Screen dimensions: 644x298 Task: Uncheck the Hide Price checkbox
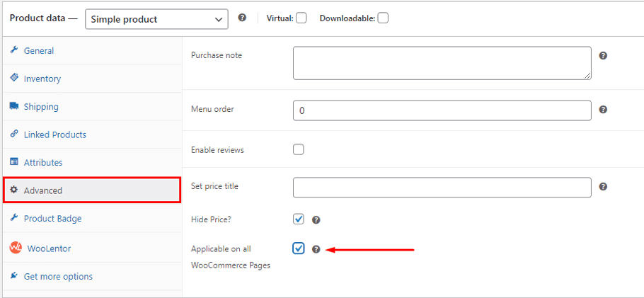point(299,219)
